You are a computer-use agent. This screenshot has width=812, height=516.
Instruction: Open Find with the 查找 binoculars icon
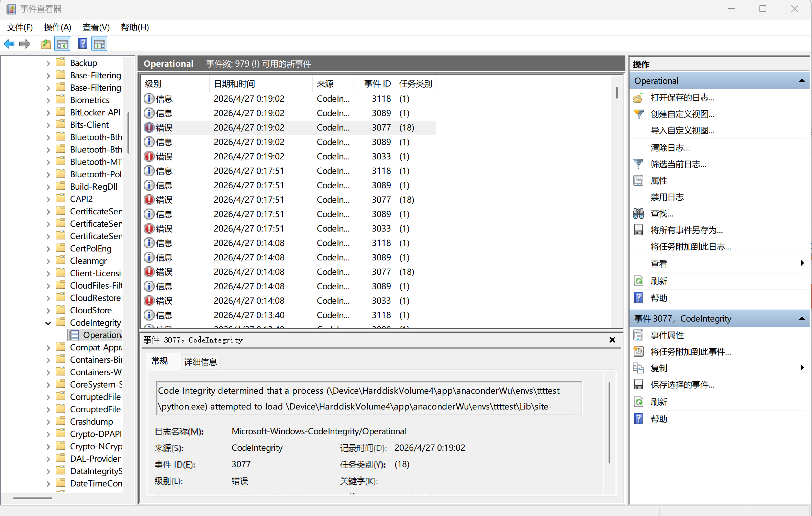coord(638,213)
